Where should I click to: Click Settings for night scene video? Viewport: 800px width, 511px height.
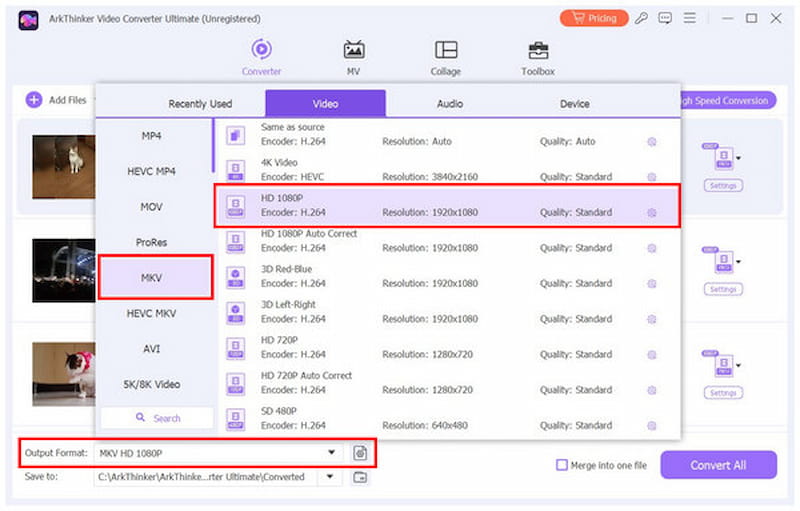tap(723, 289)
